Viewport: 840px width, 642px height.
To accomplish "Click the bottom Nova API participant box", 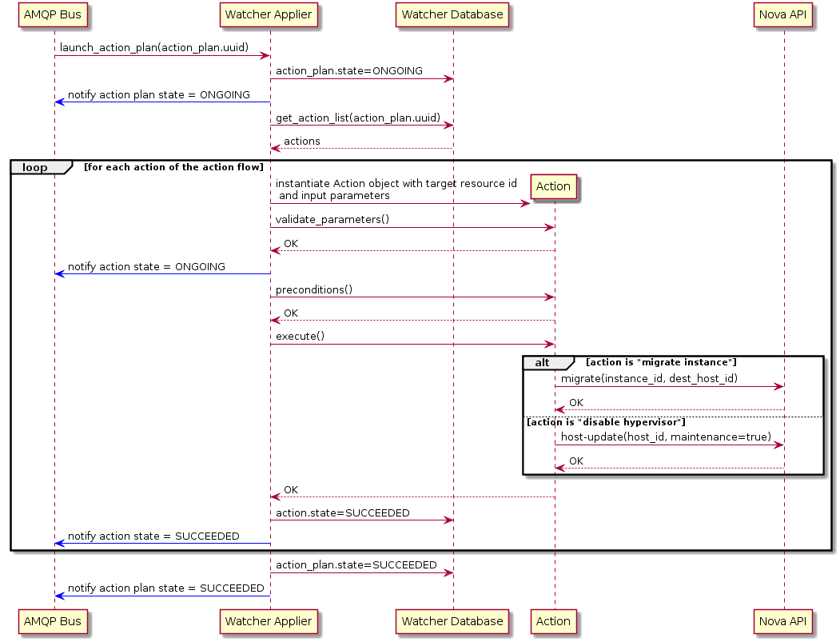I will point(783,621).
